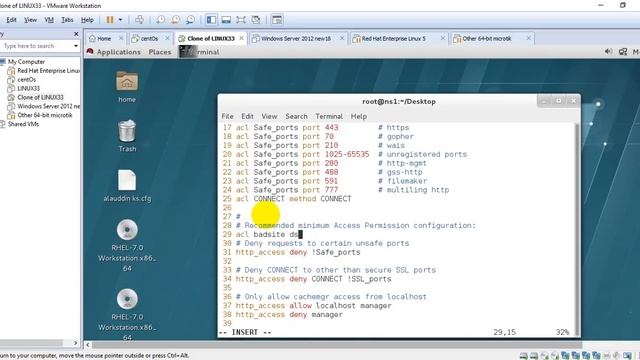Close the Red Hat Enterprise Linux 5 tab
The height and width of the screenshot is (360, 640).
[x=443, y=38]
